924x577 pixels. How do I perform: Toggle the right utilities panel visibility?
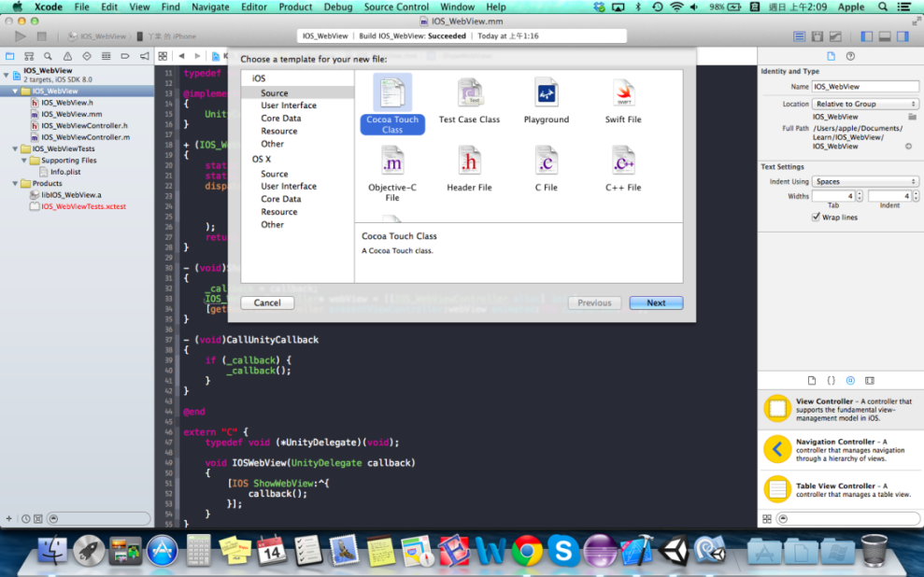click(902, 36)
